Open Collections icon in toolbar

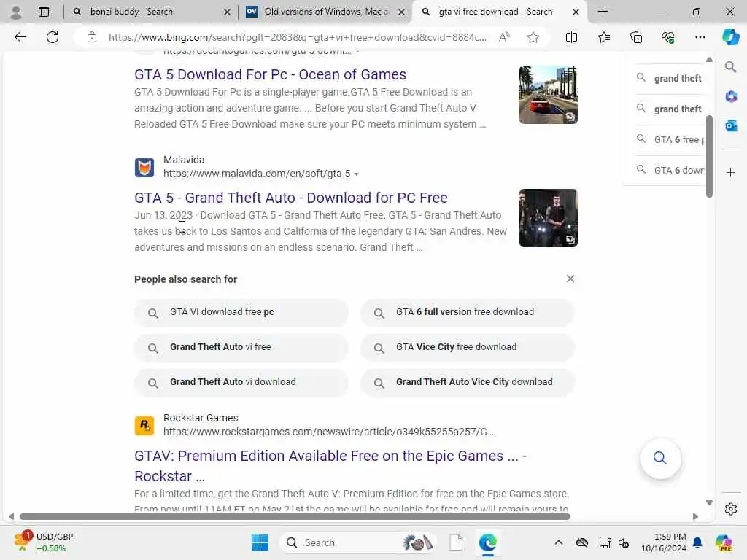(x=636, y=37)
